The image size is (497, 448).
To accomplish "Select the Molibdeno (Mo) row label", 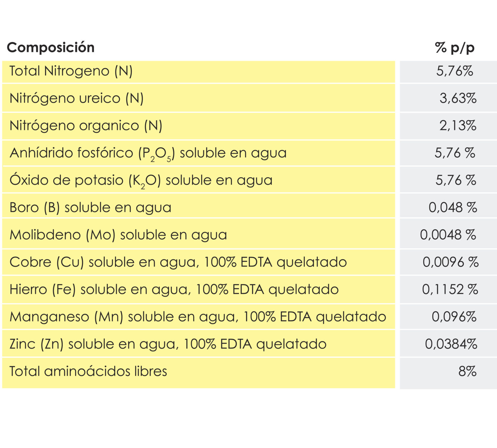I will [118, 235].
